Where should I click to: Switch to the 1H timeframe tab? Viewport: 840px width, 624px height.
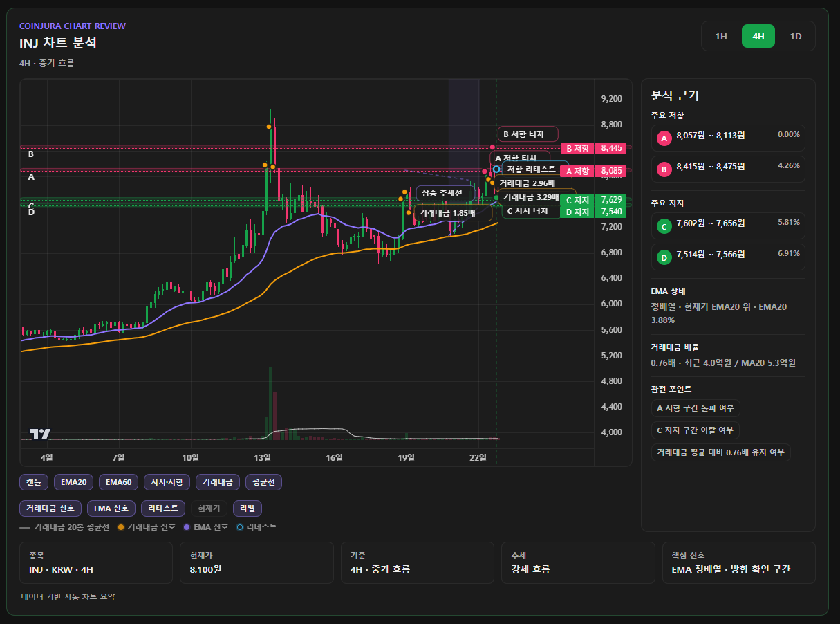[721, 36]
